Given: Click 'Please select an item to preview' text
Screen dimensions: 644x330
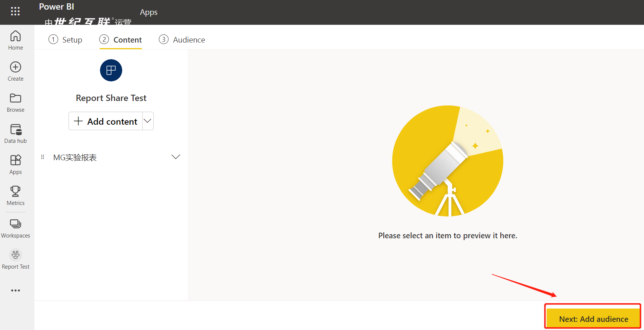Looking at the screenshot, I should tap(448, 236).
